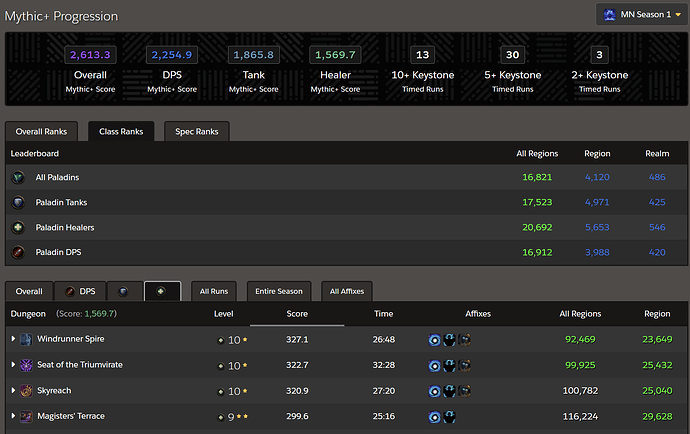
Task: Sort dungeon runs by Score column
Action: [x=297, y=313]
